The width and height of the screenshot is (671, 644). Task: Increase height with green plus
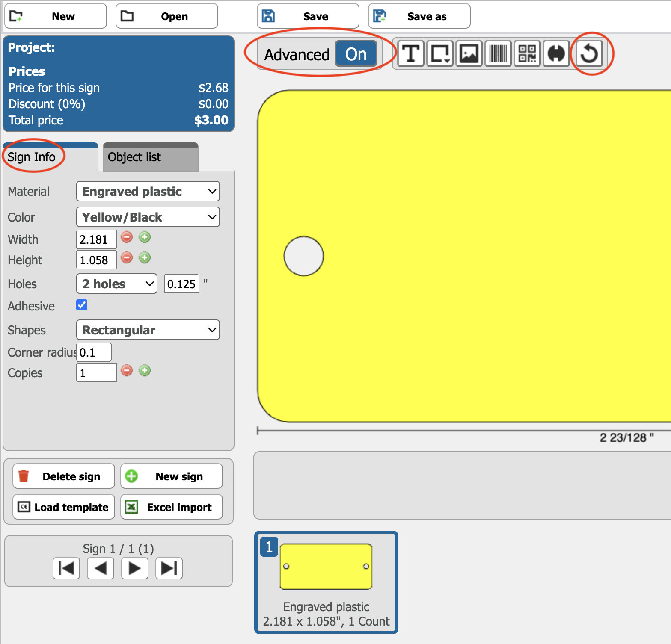(x=145, y=257)
